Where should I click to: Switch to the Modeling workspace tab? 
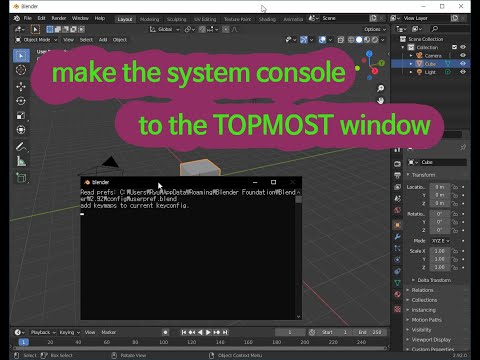click(x=149, y=19)
